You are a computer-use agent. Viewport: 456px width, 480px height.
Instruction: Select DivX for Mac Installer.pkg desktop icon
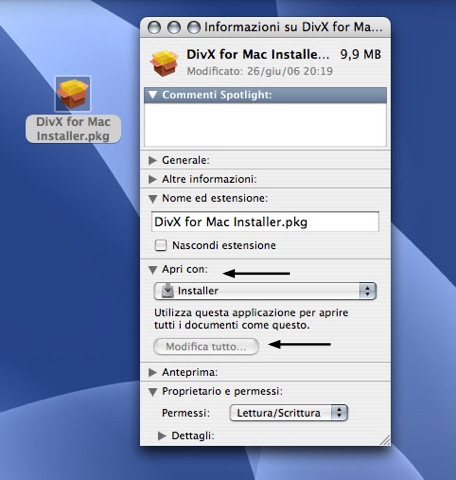point(73,94)
